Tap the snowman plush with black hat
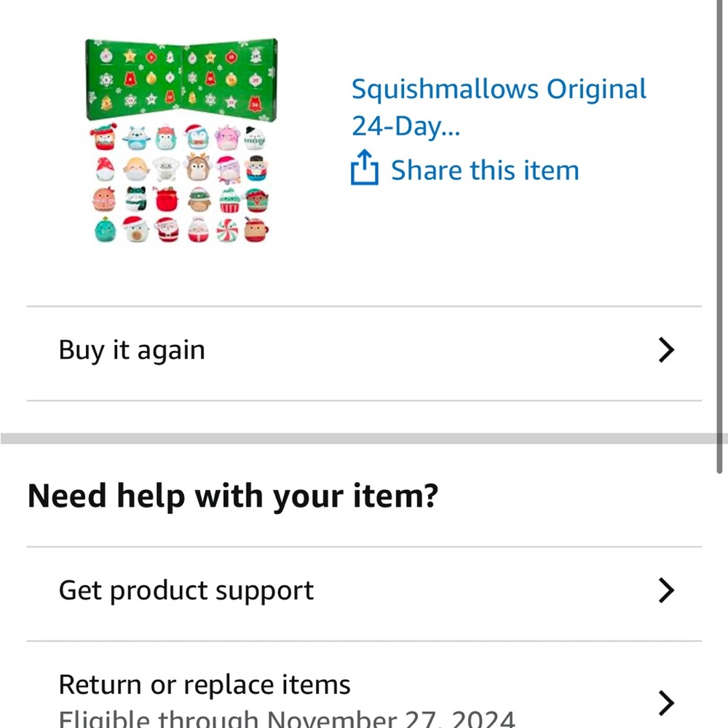This screenshot has width=728, height=728. pyautogui.click(x=254, y=138)
